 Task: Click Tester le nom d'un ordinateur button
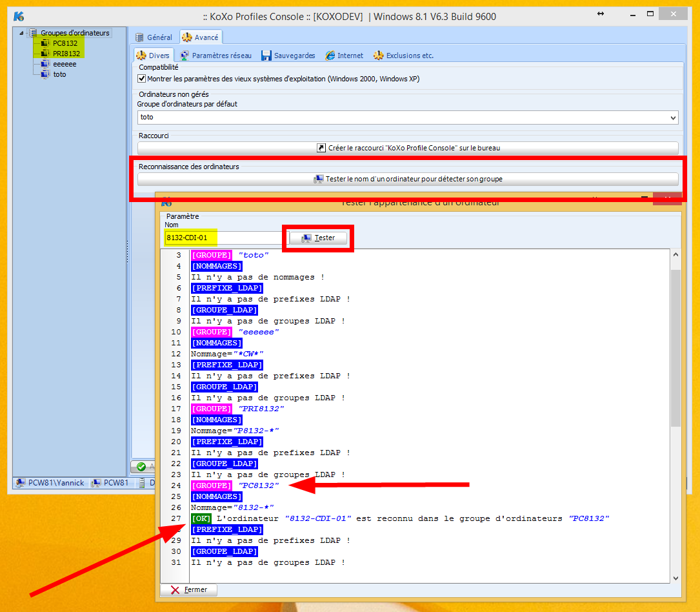pyautogui.click(x=408, y=179)
